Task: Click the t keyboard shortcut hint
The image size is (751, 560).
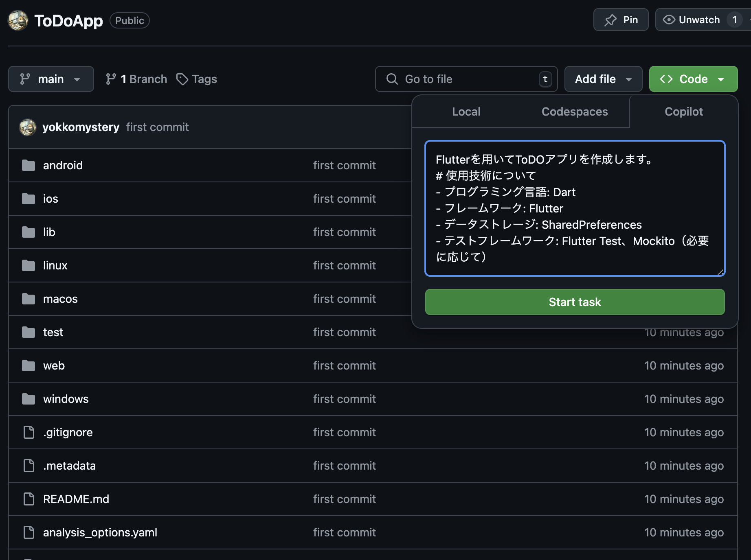Action: 545,79
